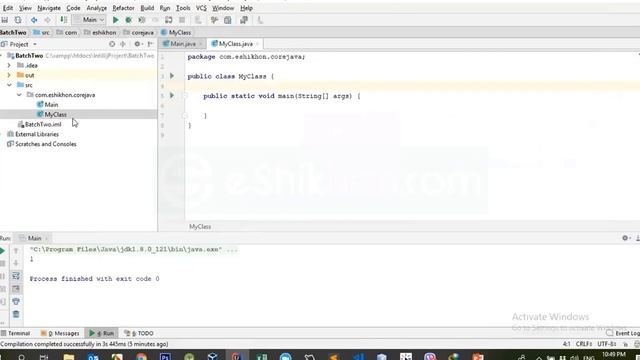The height and width of the screenshot is (360, 640).
Task: Click the collapse all icon in Project panel
Action: point(123,44)
